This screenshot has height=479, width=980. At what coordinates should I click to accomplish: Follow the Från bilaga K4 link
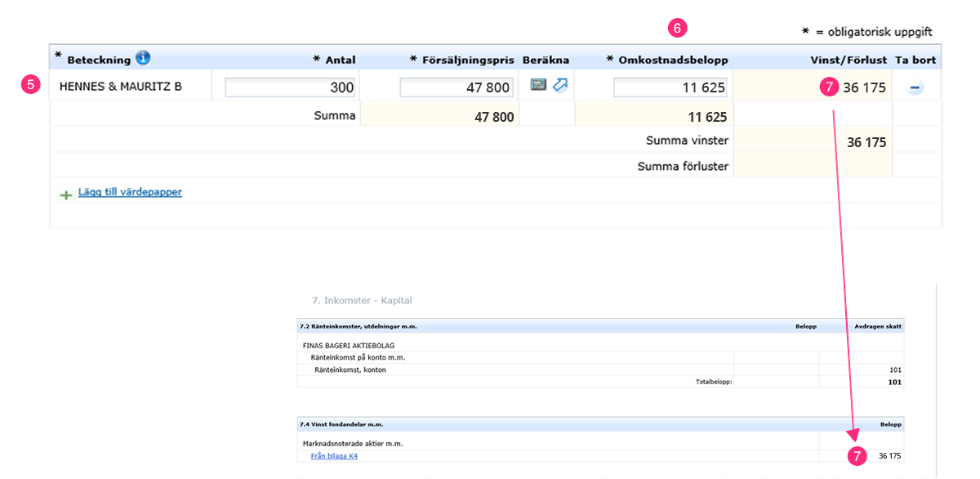point(334,456)
